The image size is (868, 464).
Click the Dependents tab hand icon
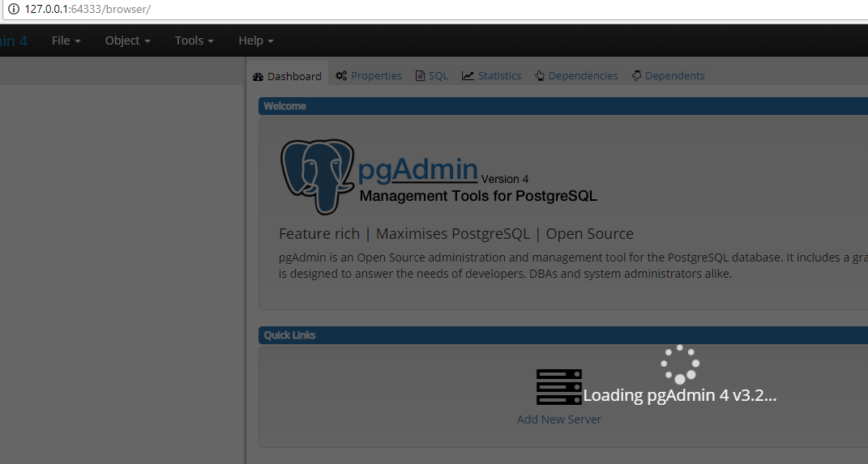[x=636, y=76]
